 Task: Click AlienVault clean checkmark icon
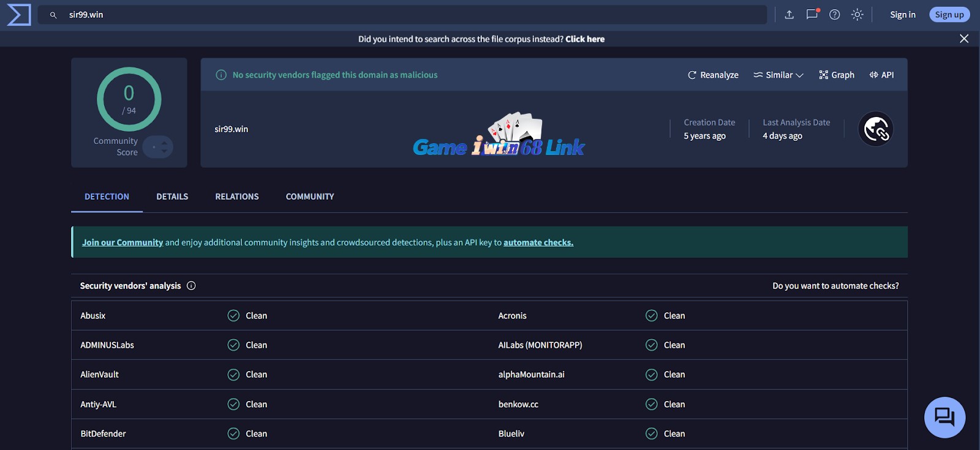[x=233, y=375]
